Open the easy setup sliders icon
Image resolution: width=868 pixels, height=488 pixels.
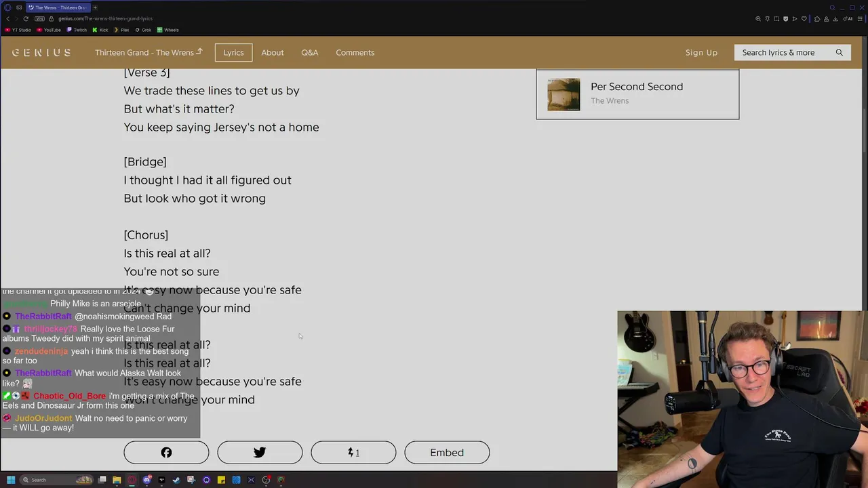tap(860, 18)
